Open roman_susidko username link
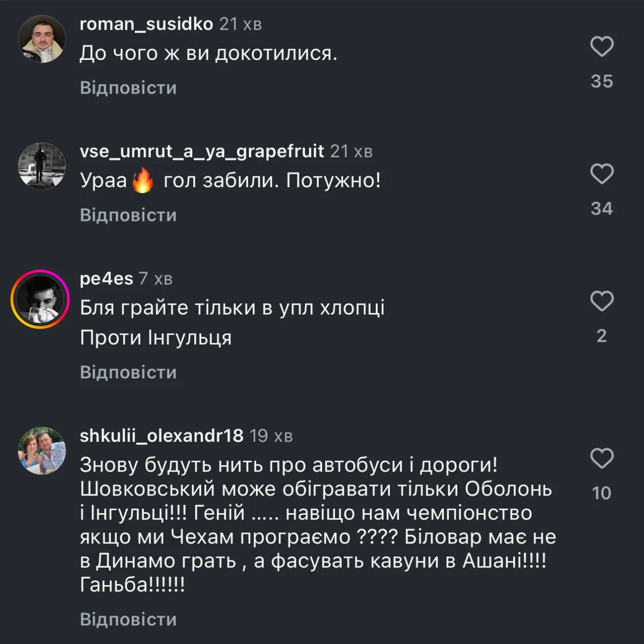This screenshot has width=644, height=644. 146,24
